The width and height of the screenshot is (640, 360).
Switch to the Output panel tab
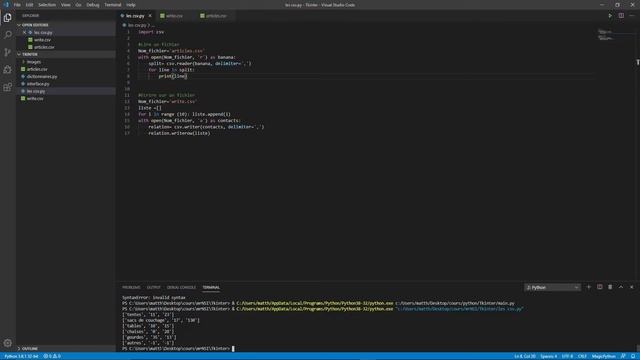click(x=153, y=287)
